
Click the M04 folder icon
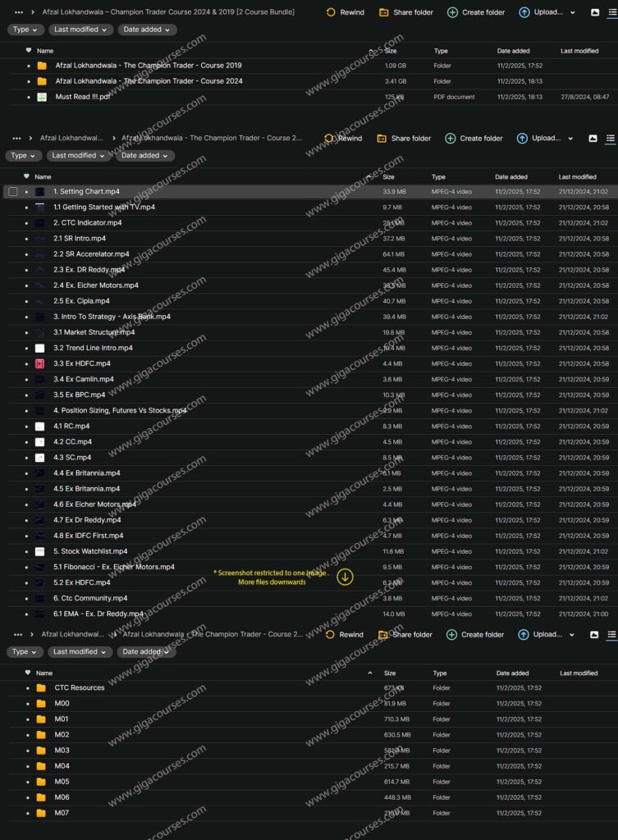41,766
